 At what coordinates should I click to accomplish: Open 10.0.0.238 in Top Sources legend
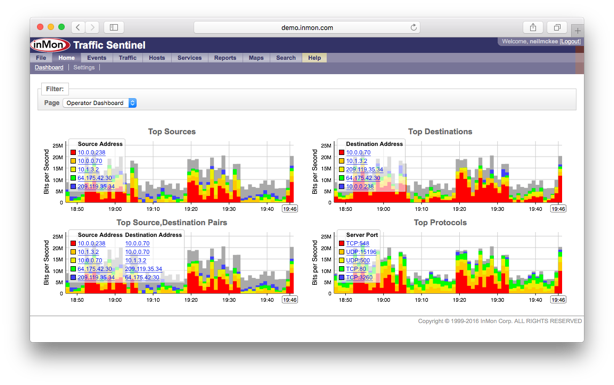[x=91, y=152]
